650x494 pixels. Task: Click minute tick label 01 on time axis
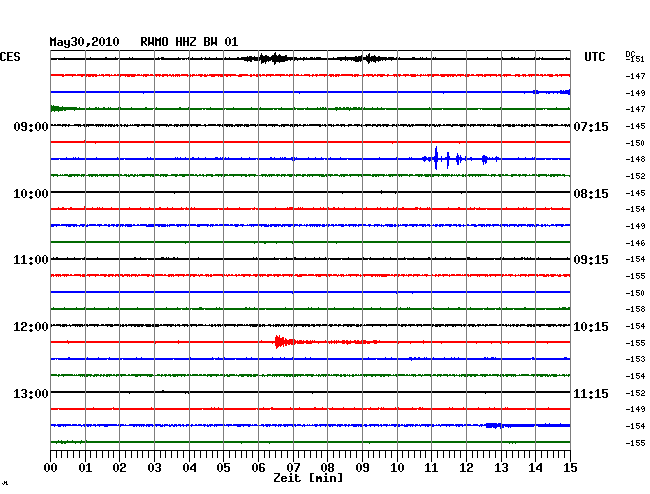click(x=85, y=468)
